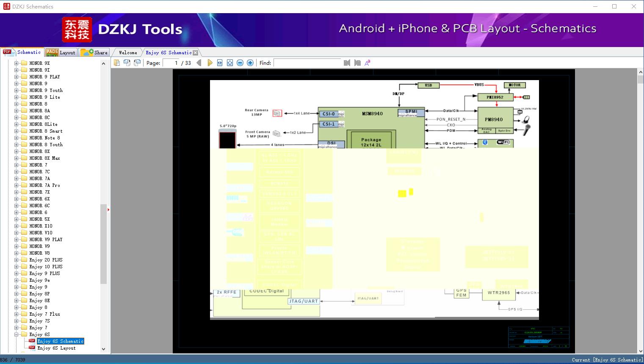Click the find previous match icon
This screenshot has width=644, height=364.
(x=347, y=63)
